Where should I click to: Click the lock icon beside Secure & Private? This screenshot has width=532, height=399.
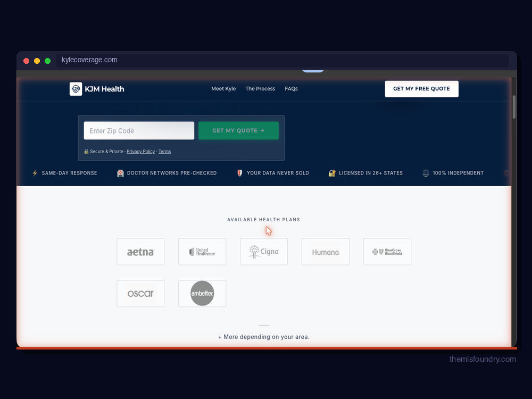(x=86, y=151)
